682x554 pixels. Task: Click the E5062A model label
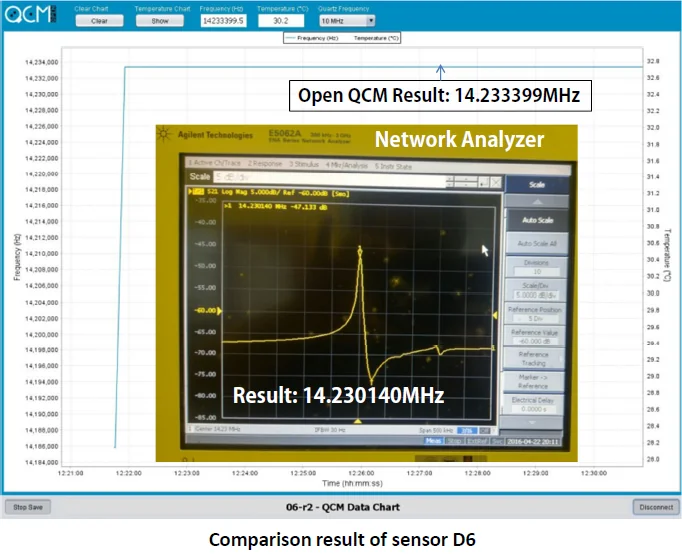(284, 133)
